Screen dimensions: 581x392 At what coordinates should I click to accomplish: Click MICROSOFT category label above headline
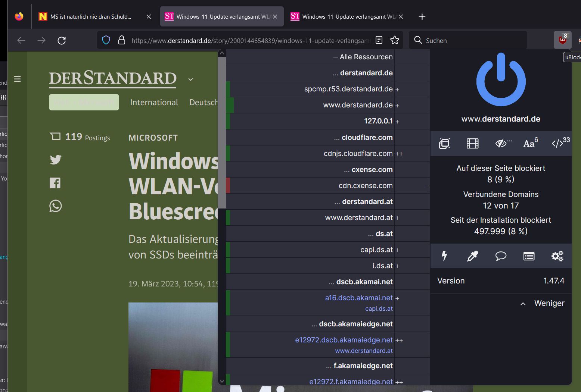click(153, 138)
